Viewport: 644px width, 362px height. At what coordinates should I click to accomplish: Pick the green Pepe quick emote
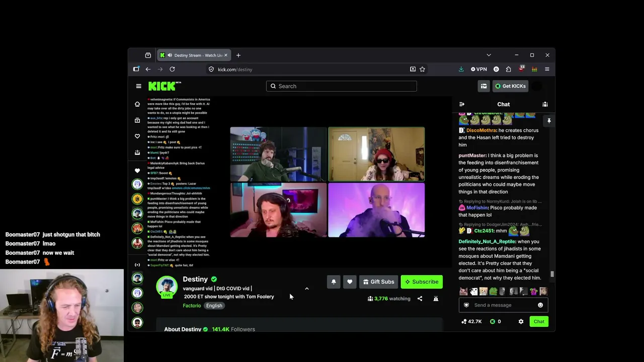pos(493,291)
